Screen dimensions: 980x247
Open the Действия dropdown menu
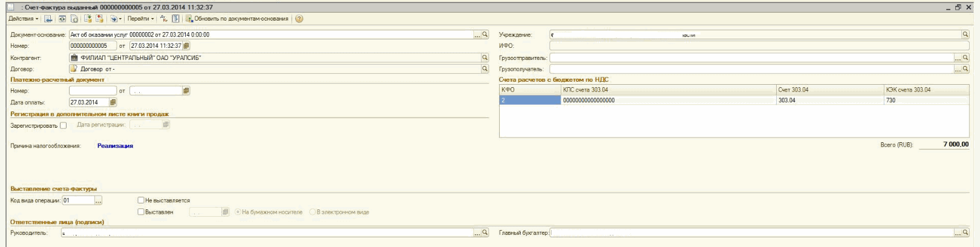pyautogui.click(x=23, y=19)
